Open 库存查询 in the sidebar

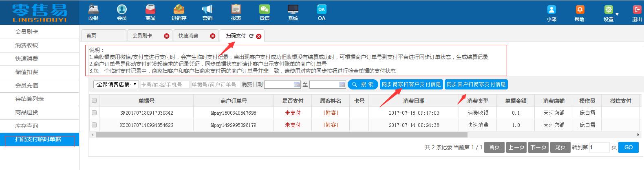click(40, 126)
